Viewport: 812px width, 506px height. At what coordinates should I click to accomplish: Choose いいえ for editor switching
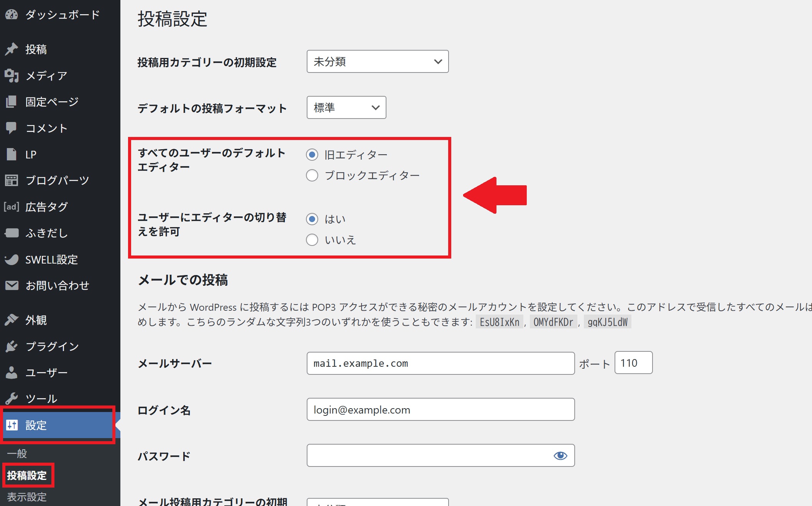pos(312,240)
